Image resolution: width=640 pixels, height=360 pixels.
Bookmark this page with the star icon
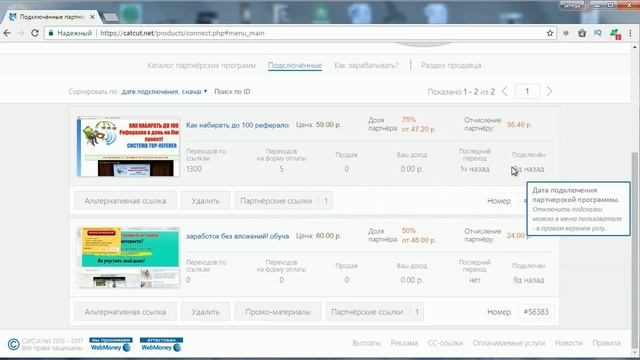550,33
